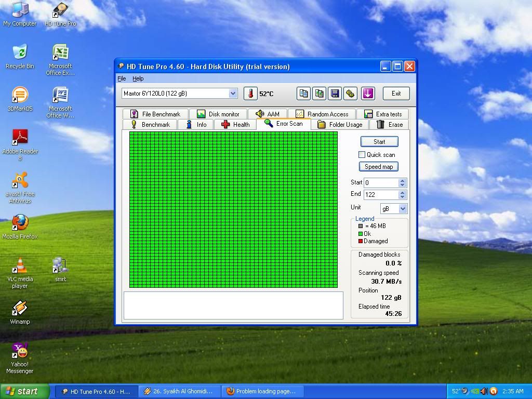Increase the Start value with up arrow
This screenshot has height=399, width=532.
coord(403,180)
